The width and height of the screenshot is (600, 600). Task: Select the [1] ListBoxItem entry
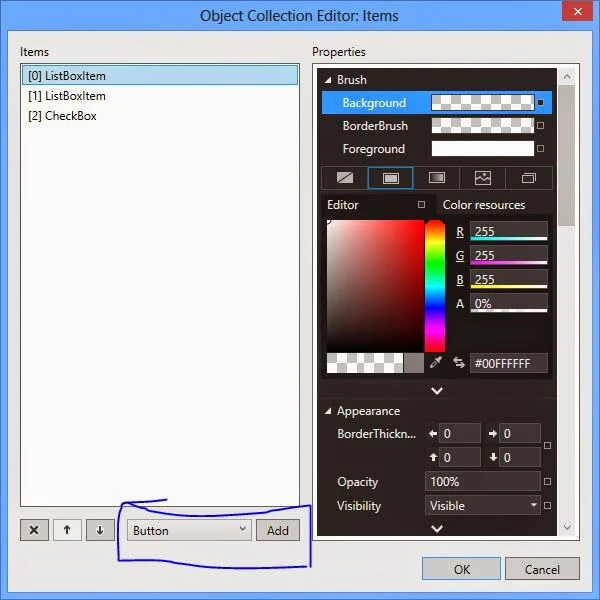click(160, 96)
